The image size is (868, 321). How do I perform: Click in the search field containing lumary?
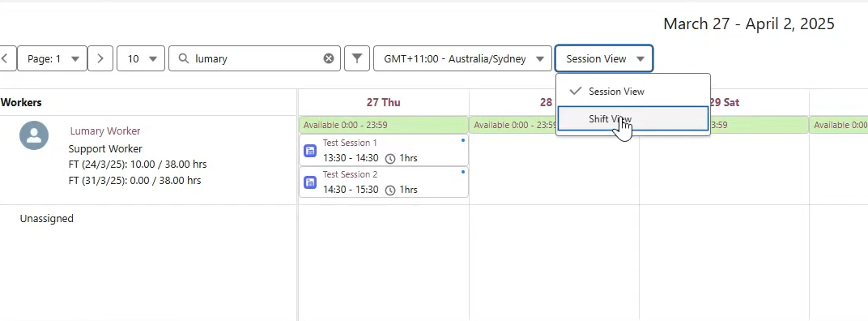tap(254, 58)
